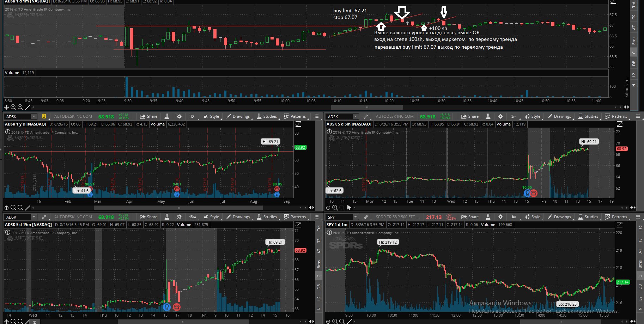This screenshot has width=644, height=324.
Task: Toggle C side button on ADSK 15m chart
Action: point(319,276)
